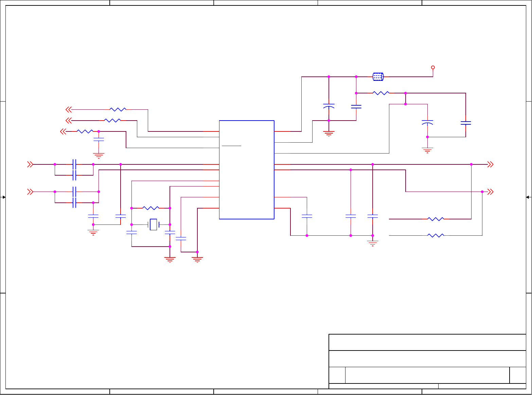Click the lower right-pointing connector at far right
The width and height of the screenshot is (532, 395).
coord(490,192)
